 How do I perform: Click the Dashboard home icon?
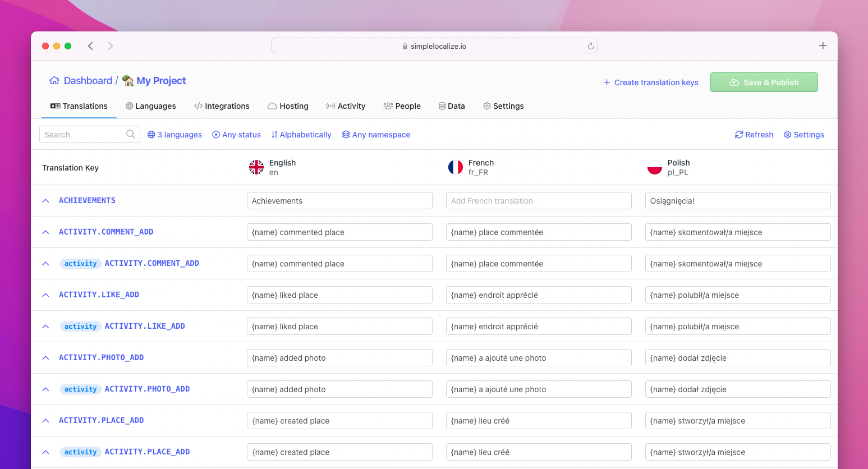pos(54,80)
